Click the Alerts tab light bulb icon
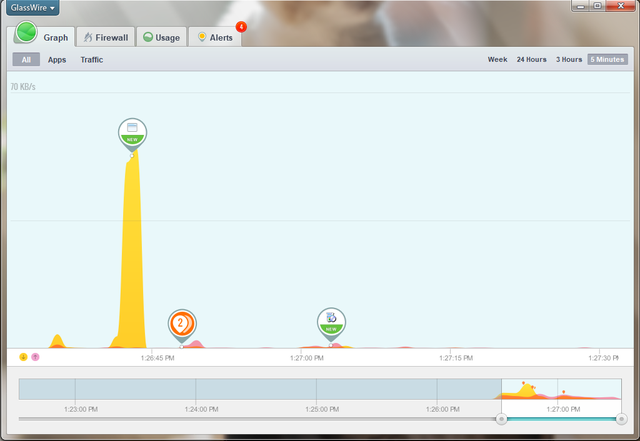The image size is (640, 441). [202, 37]
